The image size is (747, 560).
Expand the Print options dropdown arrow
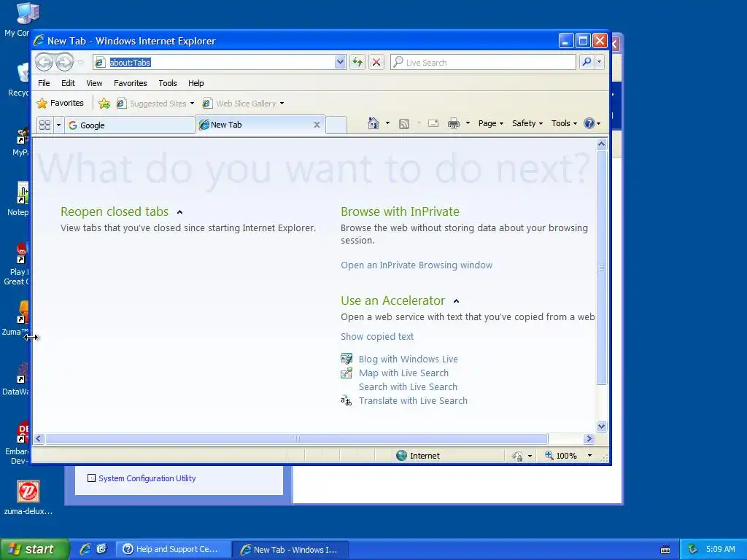pos(468,123)
